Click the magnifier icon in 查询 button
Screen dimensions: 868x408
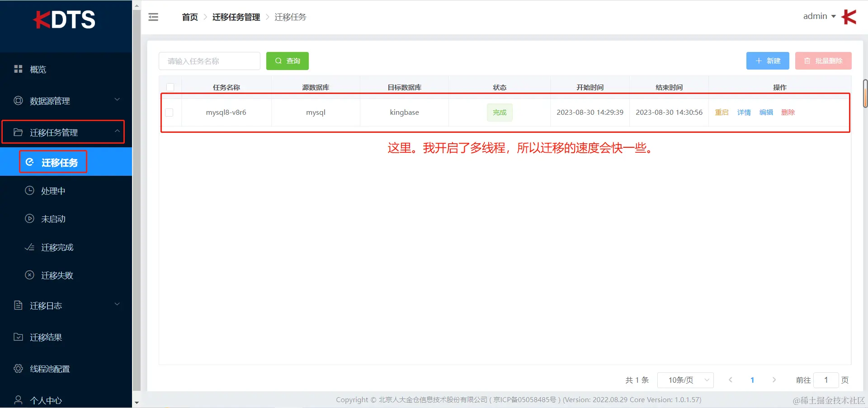coord(278,61)
